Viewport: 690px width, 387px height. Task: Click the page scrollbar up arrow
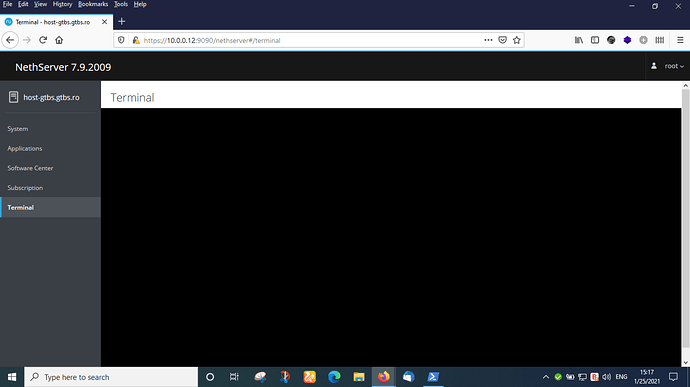coord(686,85)
